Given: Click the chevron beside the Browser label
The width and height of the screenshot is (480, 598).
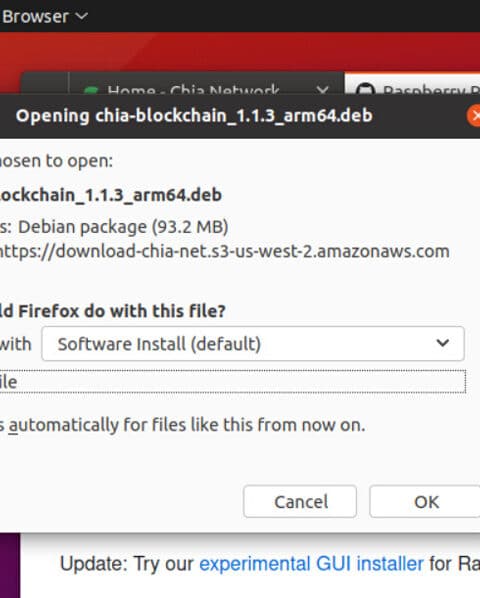Looking at the screenshot, I should [82, 16].
